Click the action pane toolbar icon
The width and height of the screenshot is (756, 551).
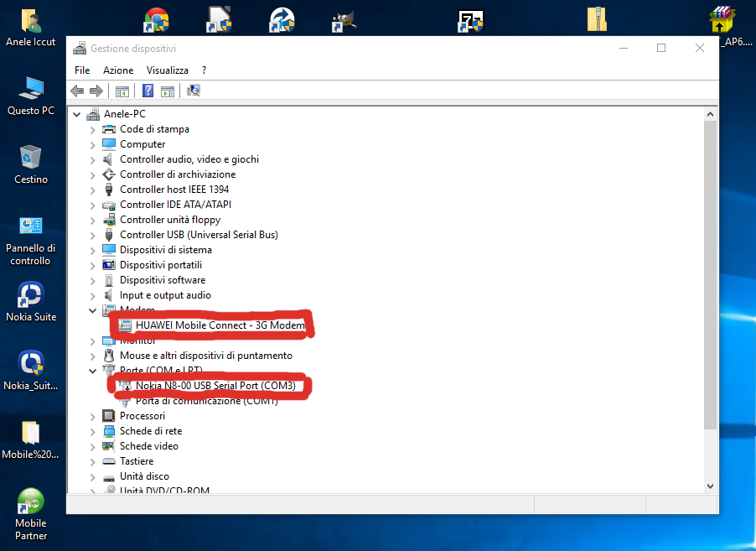[x=168, y=91]
